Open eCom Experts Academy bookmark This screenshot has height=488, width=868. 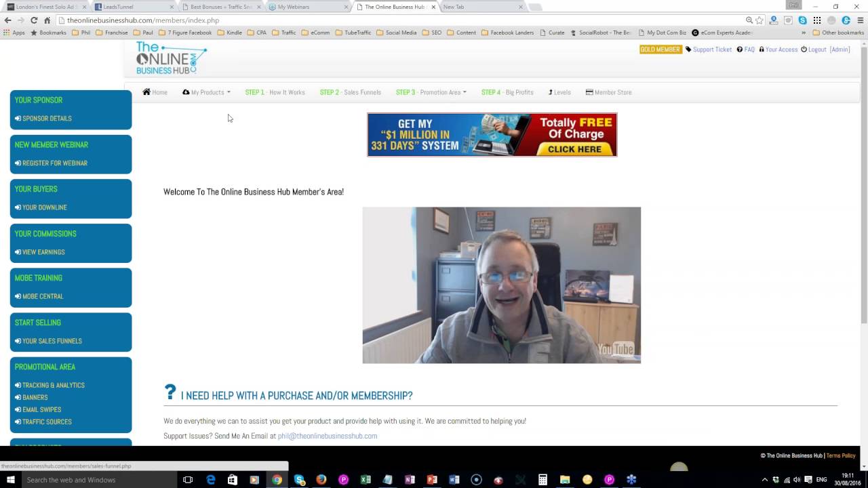722,33
